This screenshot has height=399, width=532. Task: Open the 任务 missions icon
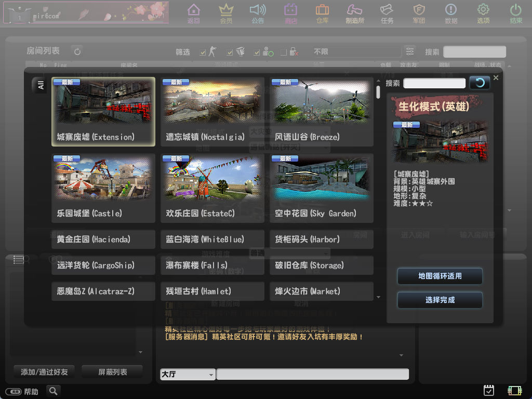387,14
